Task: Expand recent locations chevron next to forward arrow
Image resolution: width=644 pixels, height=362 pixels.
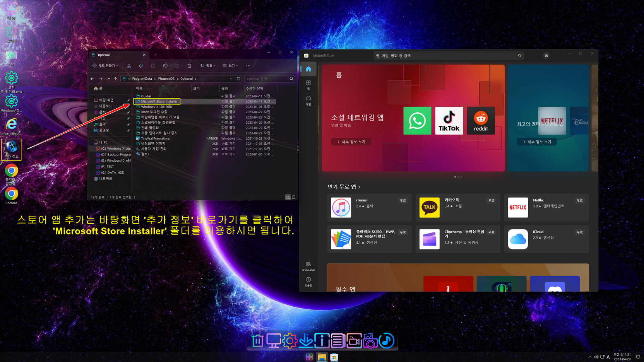Action: pos(109,79)
